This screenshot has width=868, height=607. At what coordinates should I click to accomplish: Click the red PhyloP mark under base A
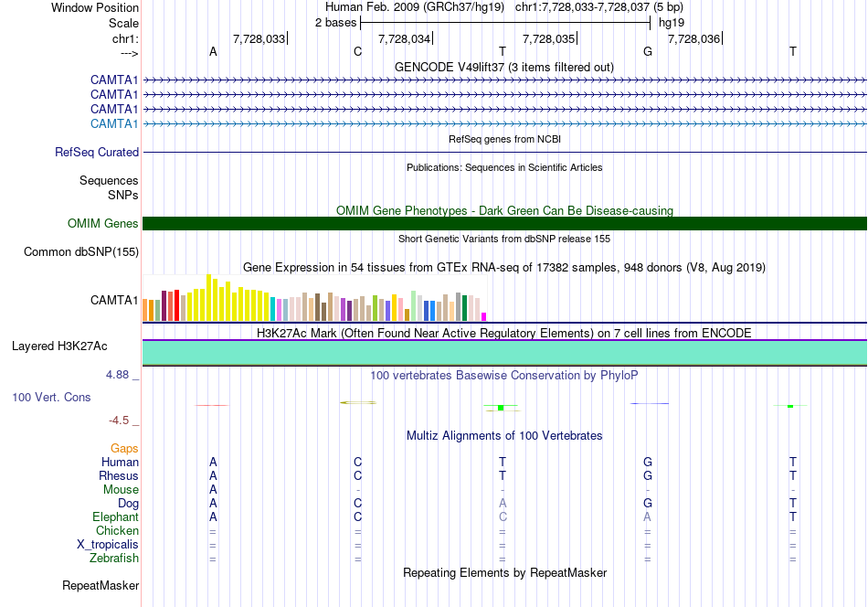point(211,405)
